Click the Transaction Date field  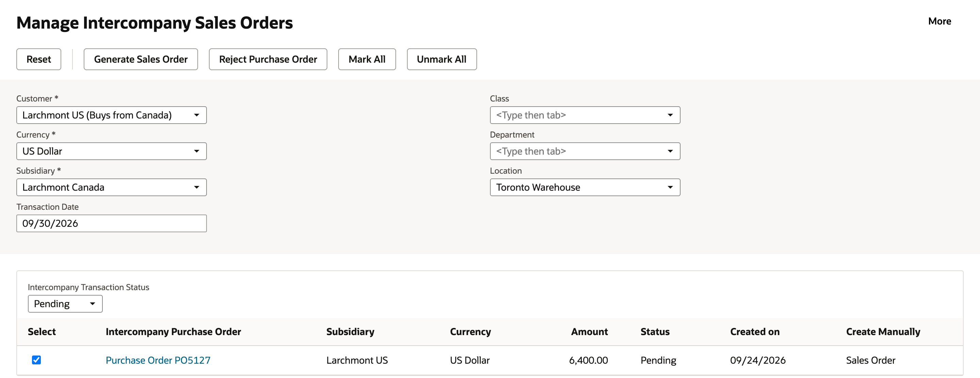(x=112, y=223)
